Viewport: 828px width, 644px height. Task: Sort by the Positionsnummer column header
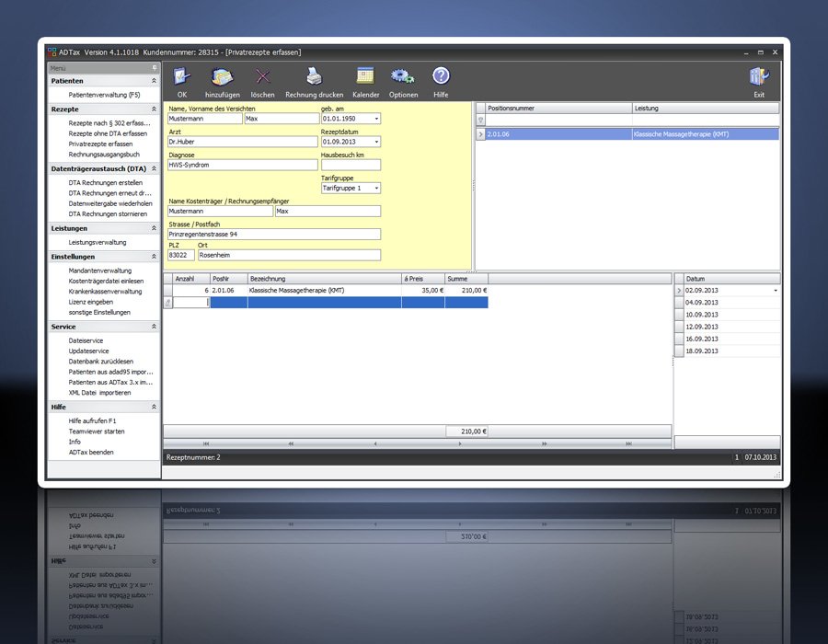pos(558,109)
